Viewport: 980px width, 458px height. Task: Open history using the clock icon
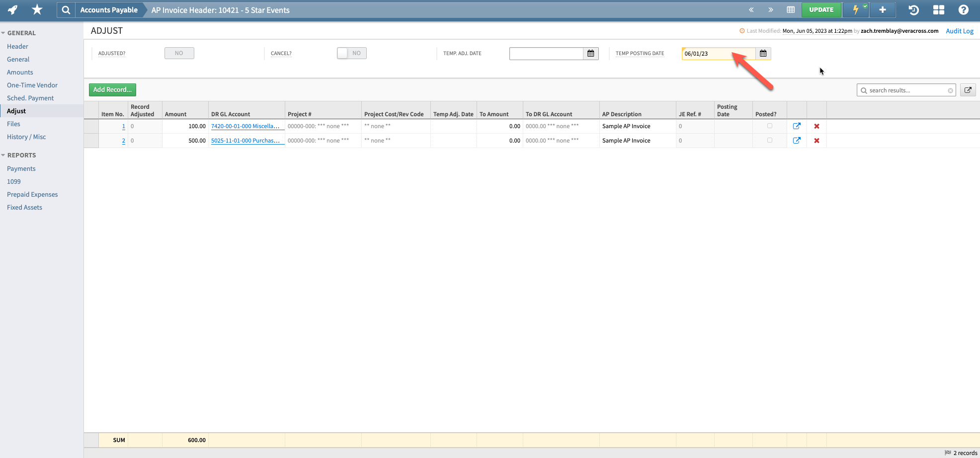point(913,9)
